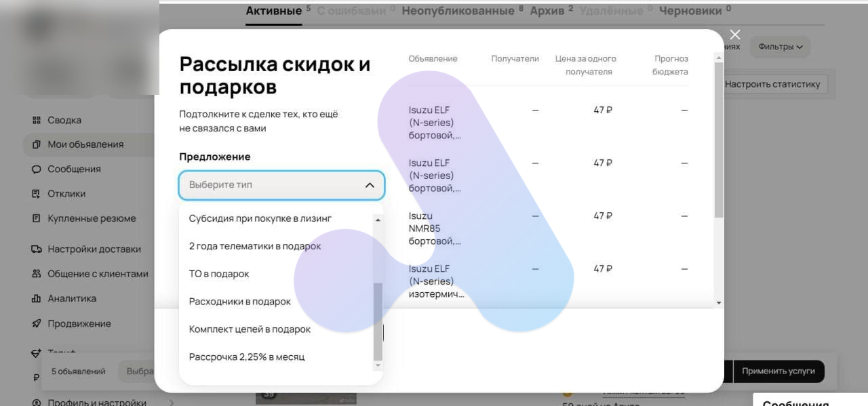868x406 pixels.
Task: Collapse the offer dropdown chevron
Action: click(370, 185)
